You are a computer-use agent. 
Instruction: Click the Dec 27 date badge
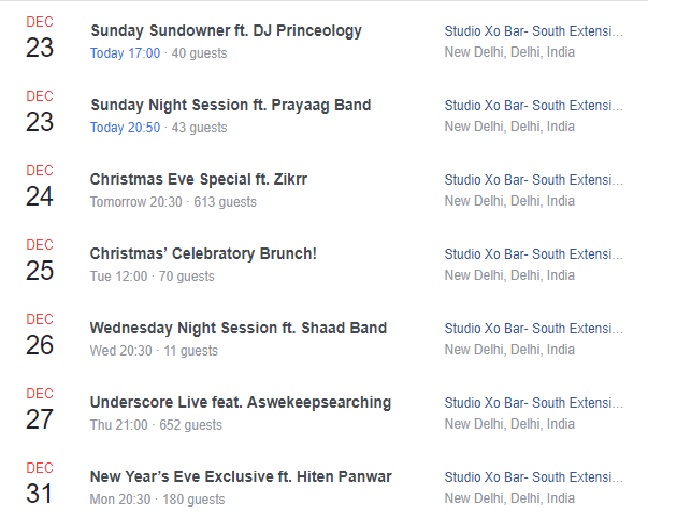(x=40, y=409)
